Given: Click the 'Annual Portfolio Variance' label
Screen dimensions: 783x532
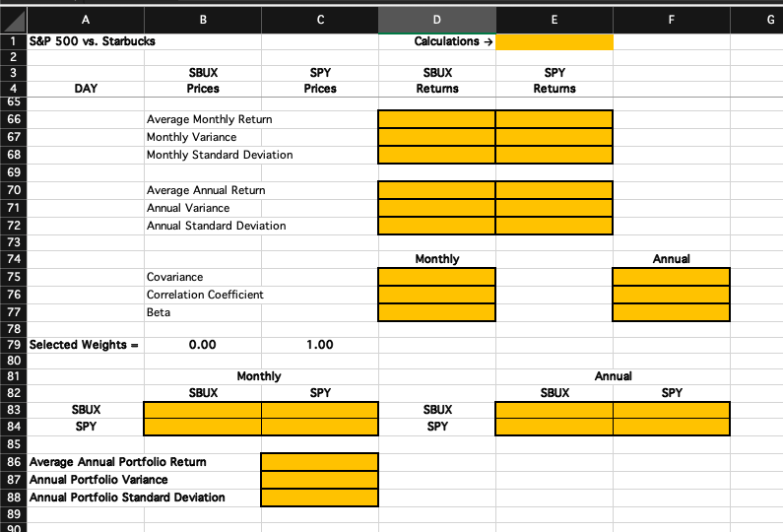Looking at the screenshot, I should [98, 480].
